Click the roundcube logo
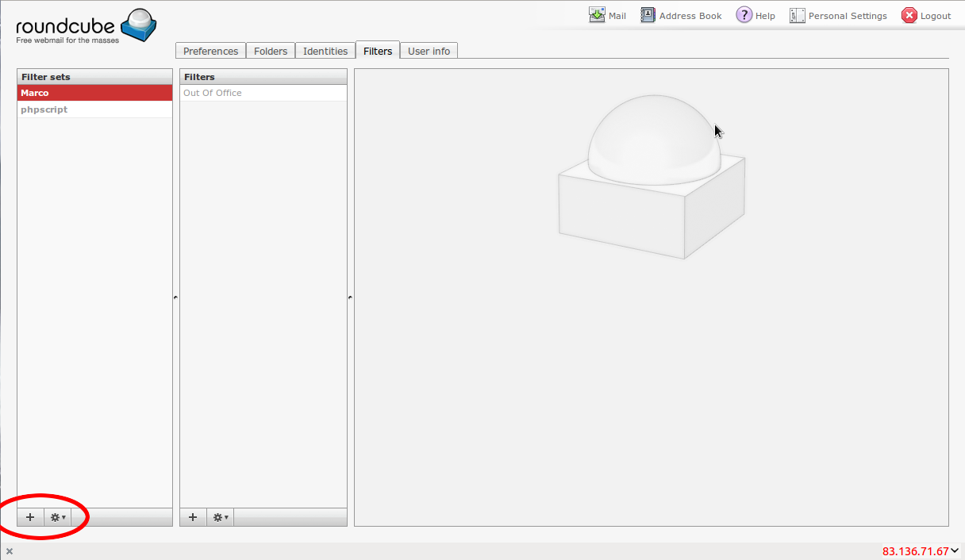The image size is (965, 560). pos(86,26)
